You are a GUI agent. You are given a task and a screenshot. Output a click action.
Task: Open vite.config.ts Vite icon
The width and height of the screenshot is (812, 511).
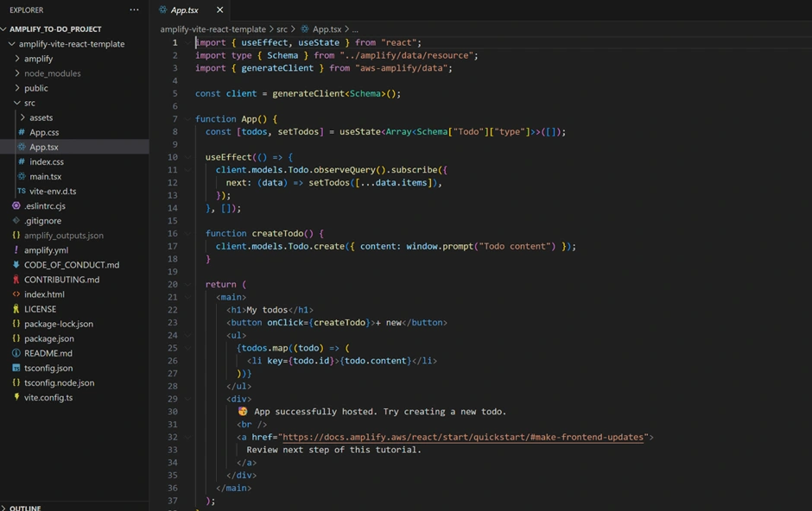[16, 397]
